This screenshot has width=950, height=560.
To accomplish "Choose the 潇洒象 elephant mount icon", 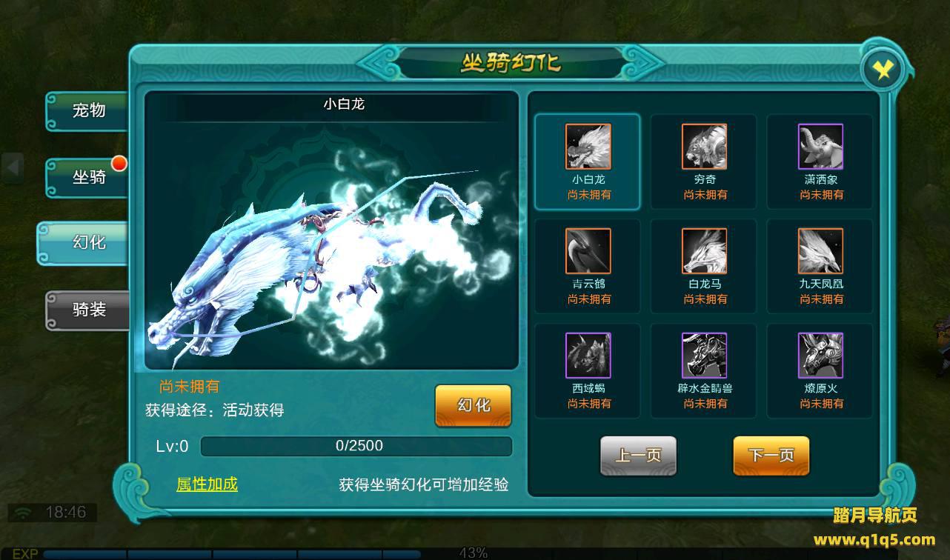I will (x=821, y=147).
